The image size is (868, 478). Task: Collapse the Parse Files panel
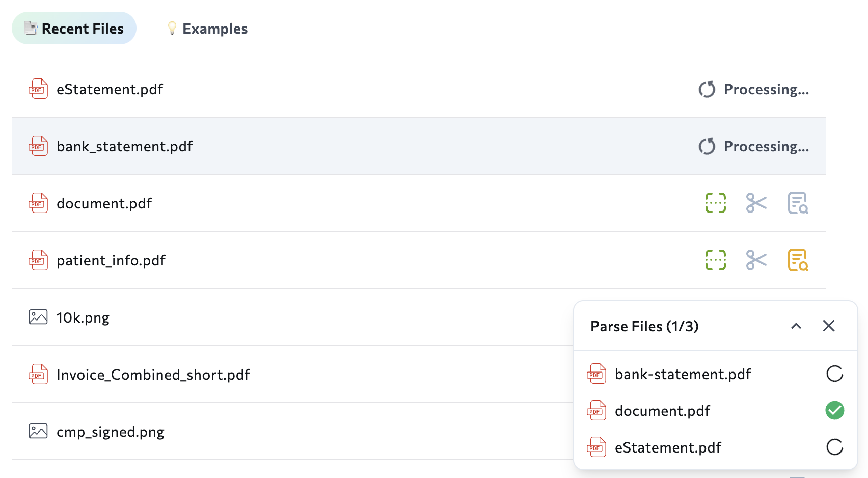796,326
